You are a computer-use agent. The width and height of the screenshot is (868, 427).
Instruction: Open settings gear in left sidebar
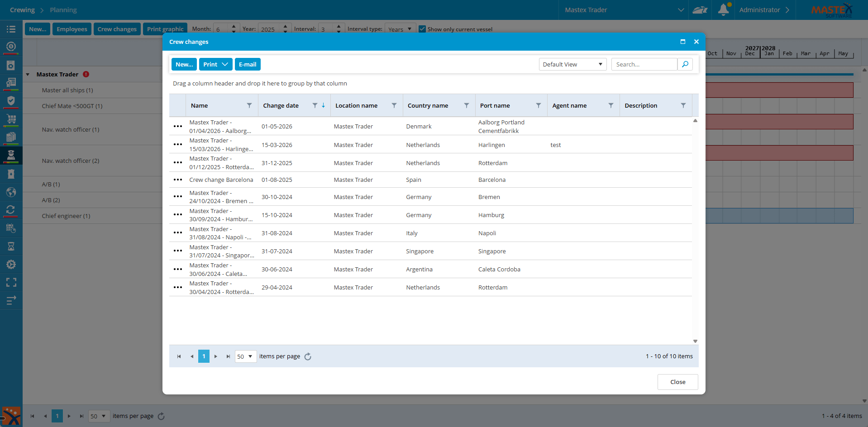click(11, 264)
